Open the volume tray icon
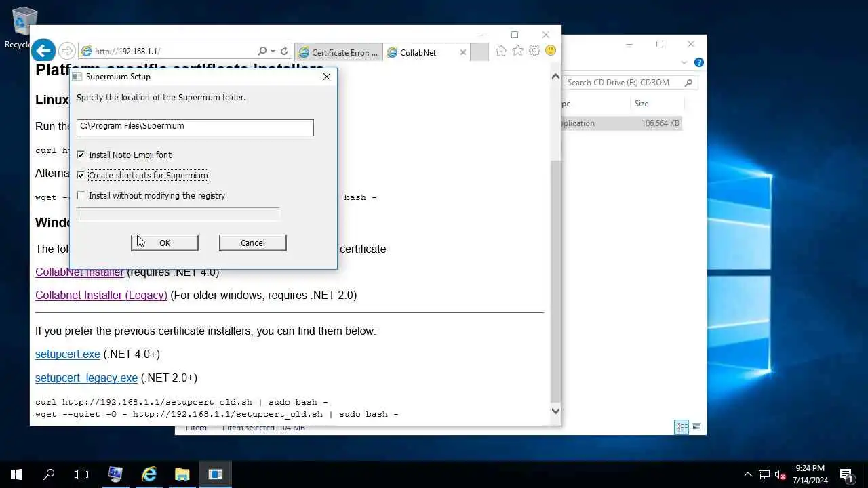 click(781, 474)
